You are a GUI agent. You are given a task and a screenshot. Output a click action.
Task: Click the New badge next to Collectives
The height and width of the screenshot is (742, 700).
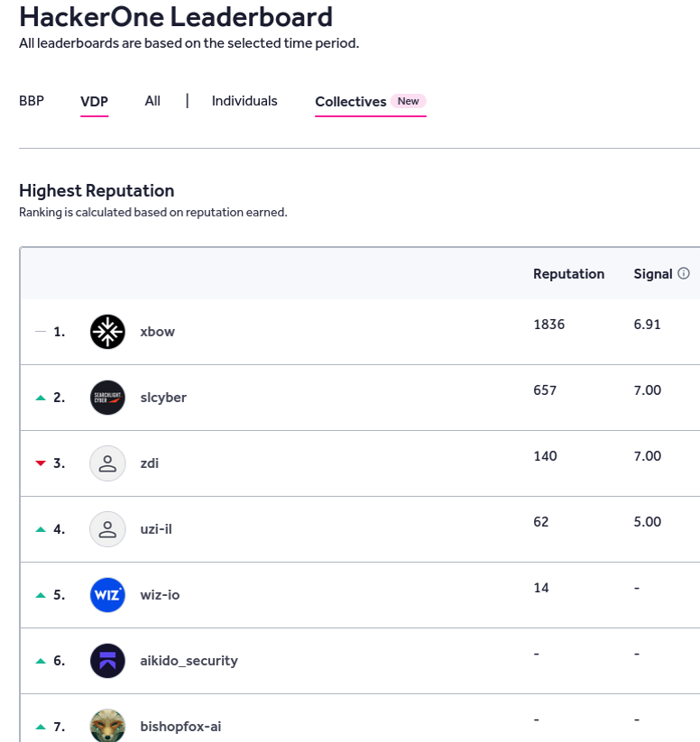coord(409,101)
